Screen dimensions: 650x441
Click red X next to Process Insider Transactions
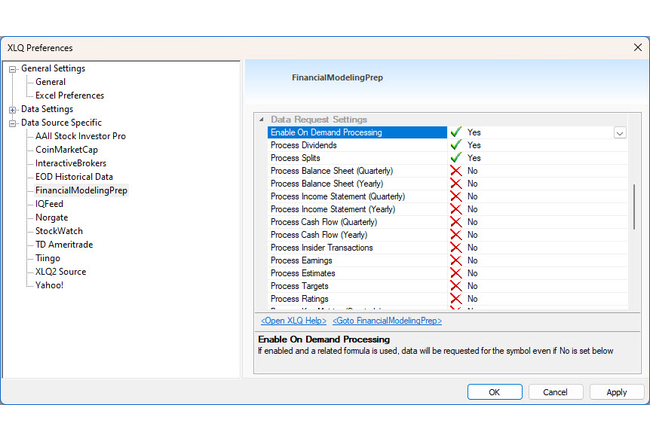[456, 248]
